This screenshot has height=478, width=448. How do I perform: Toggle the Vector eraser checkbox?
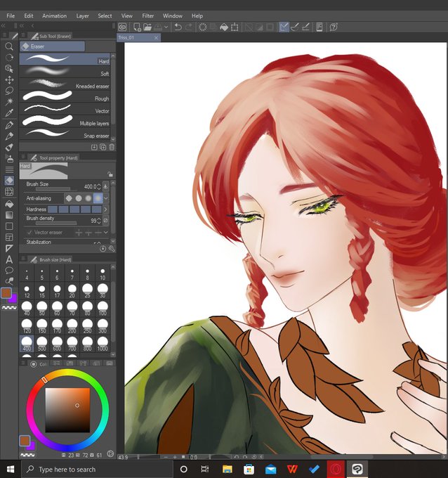click(29, 232)
